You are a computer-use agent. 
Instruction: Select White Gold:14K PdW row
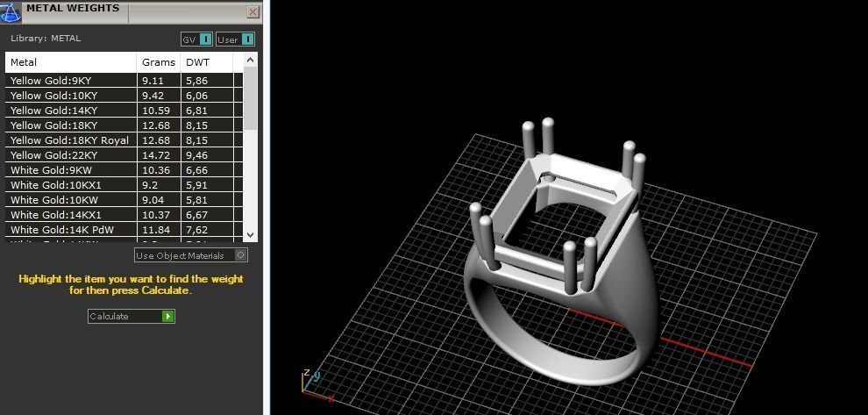[x=124, y=230]
